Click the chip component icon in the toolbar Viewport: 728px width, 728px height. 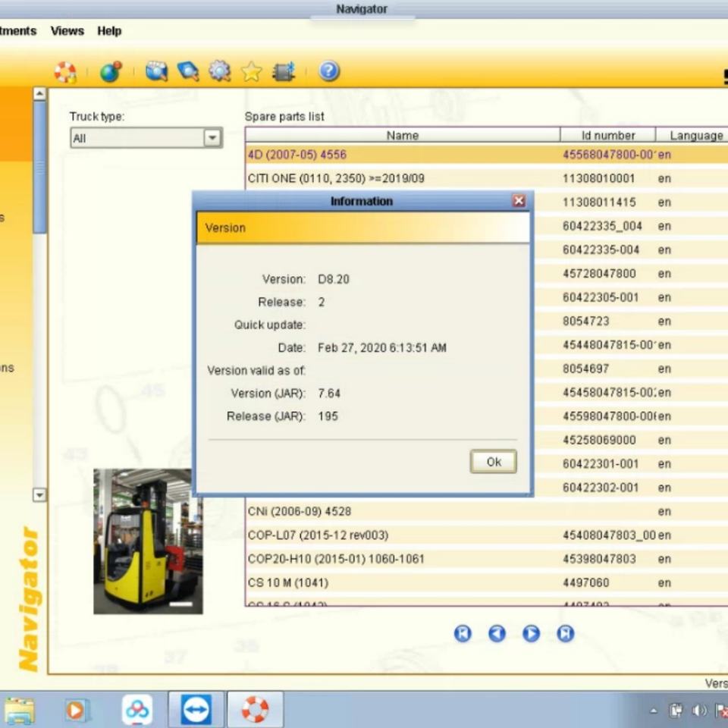click(x=284, y=72)
